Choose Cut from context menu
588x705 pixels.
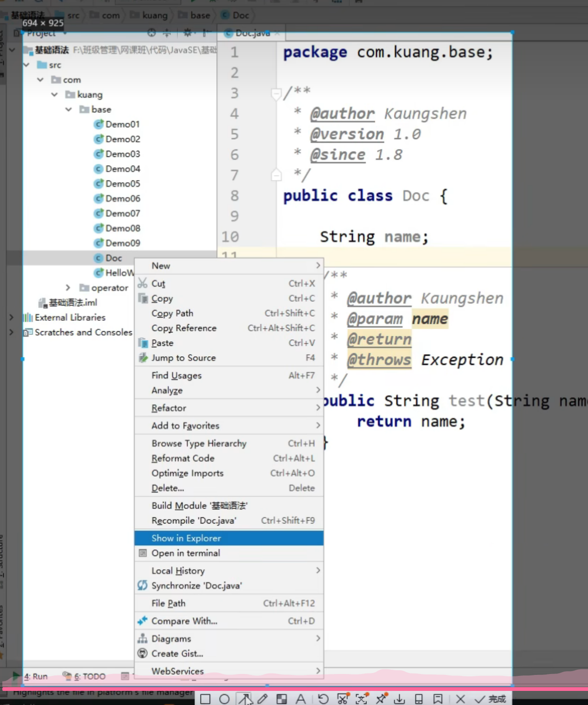(229, 283)
